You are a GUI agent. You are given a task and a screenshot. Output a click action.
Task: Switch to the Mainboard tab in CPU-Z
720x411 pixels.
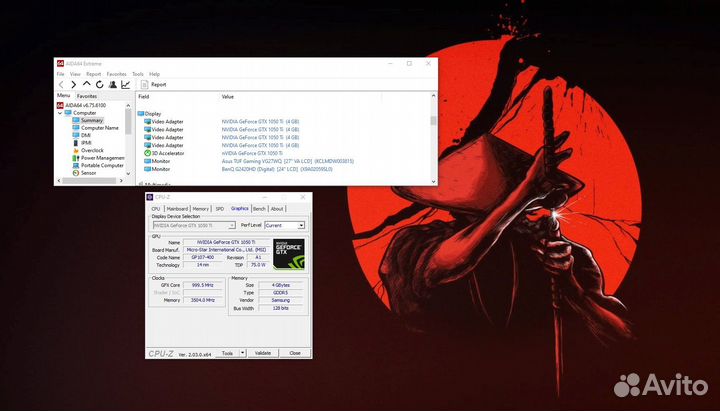177,209
